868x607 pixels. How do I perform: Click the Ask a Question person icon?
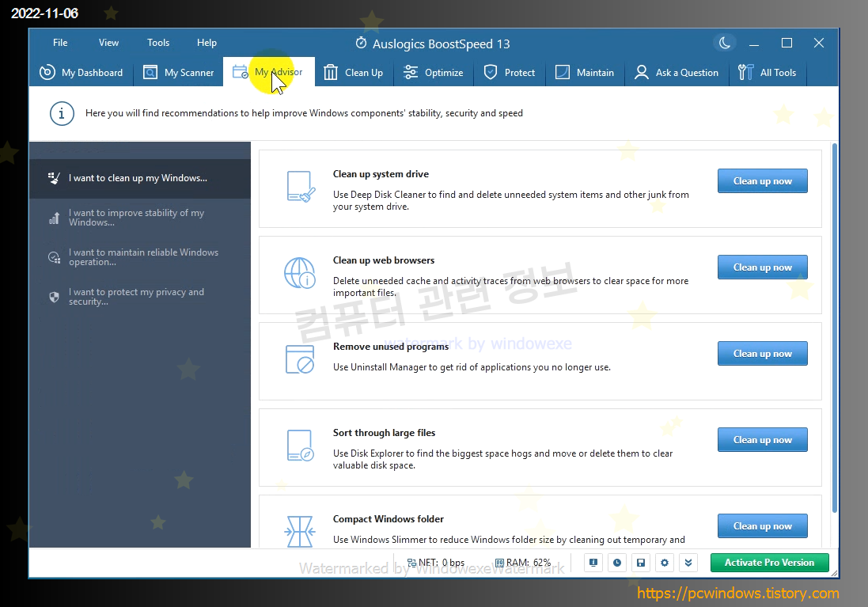coord(642,73)
